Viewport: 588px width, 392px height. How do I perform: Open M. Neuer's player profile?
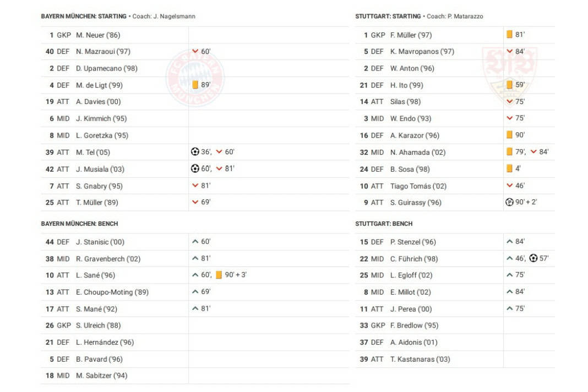point(98,35)
